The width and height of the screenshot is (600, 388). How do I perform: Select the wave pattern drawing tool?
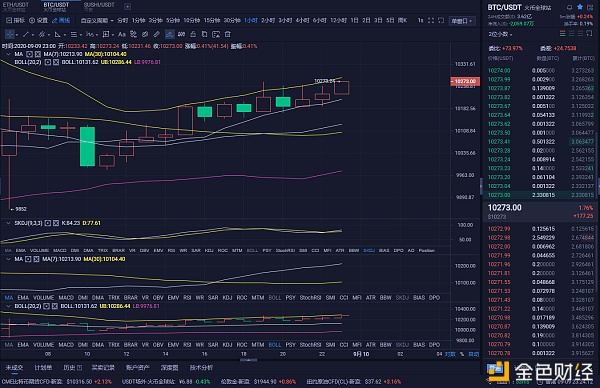[90, 34]
